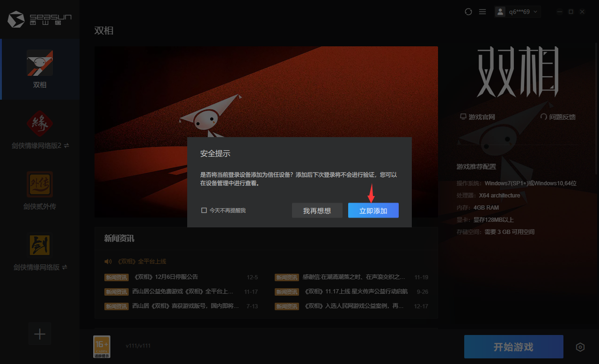Minimize the launcher window
Viewport: 599px width, 364px height.
point(560,12)
